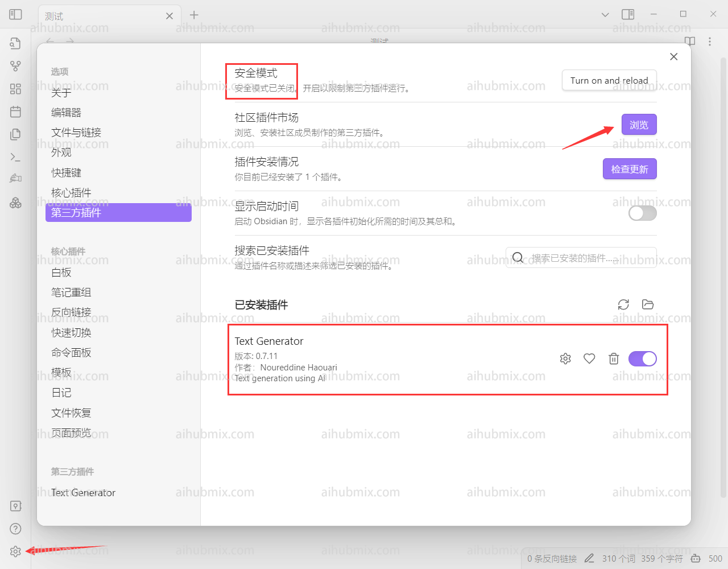728x569 pixels.
Task: Focus the 搜索已安装的插件 search field
Action: 581,258
